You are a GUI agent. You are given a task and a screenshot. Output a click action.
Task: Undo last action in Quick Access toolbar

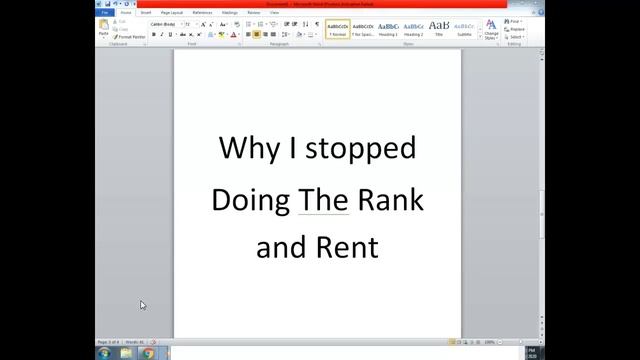tap(116, 4)
